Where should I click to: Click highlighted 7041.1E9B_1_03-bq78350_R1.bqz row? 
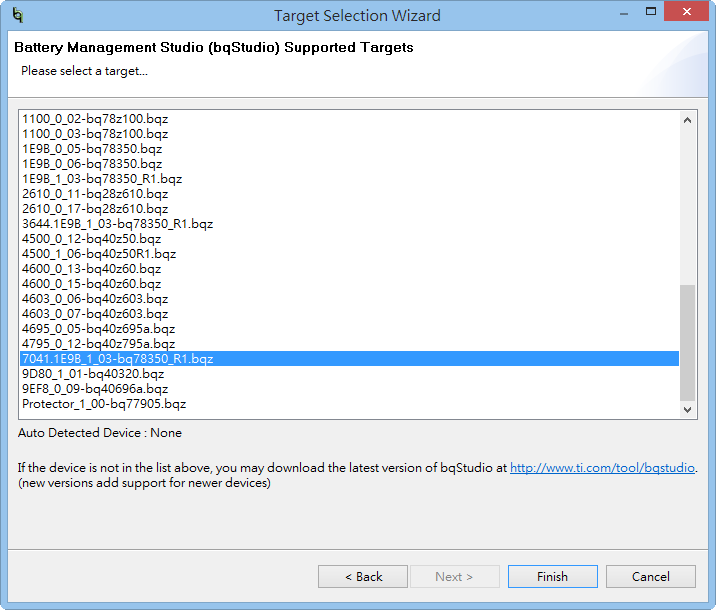349,359
